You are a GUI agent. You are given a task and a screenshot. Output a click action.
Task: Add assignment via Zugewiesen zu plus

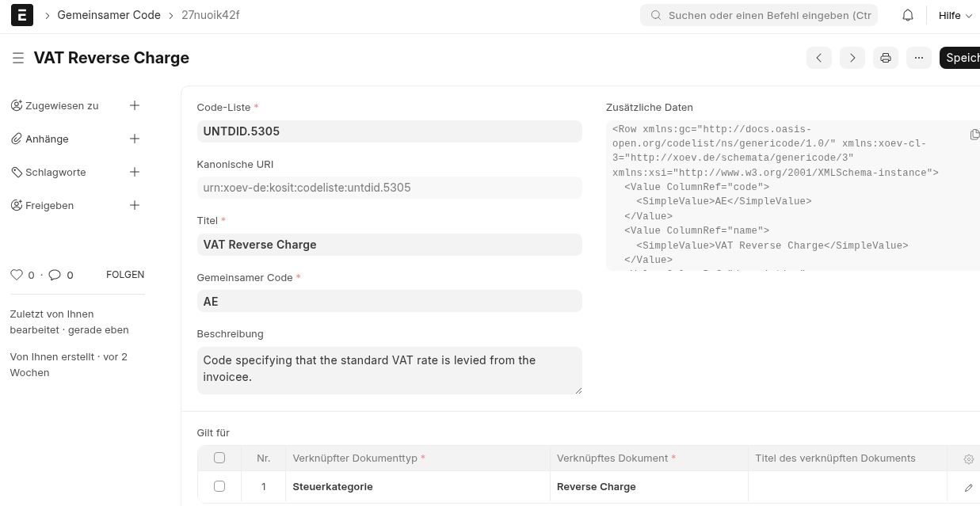[x=135, y=105]
